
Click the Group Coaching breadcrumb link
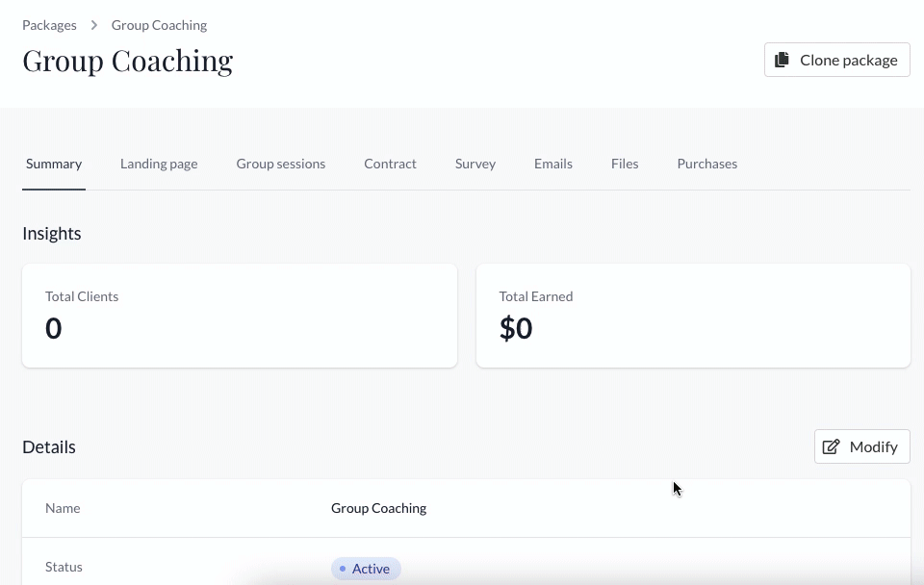159,25
